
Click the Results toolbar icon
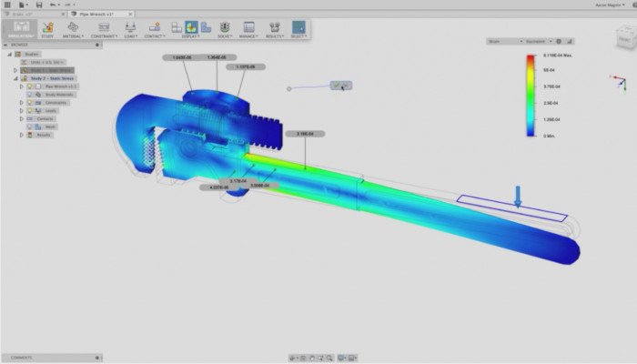click(275, 27)
